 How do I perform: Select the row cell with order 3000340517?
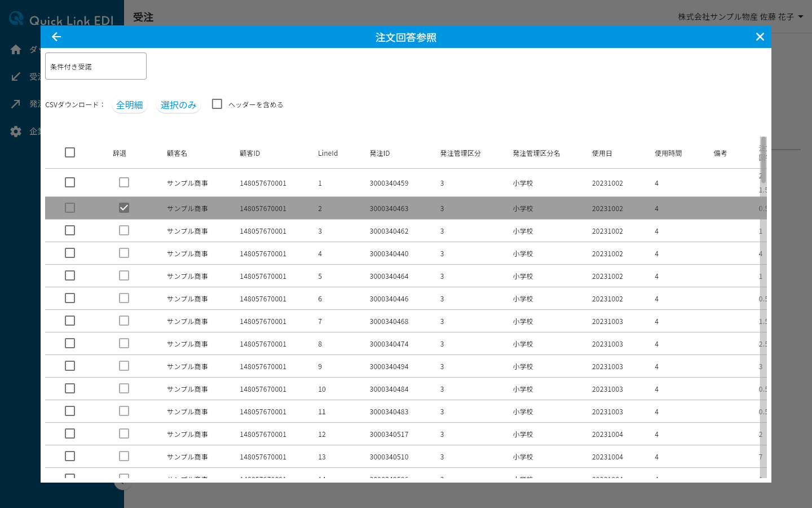[x=389, y=435]
